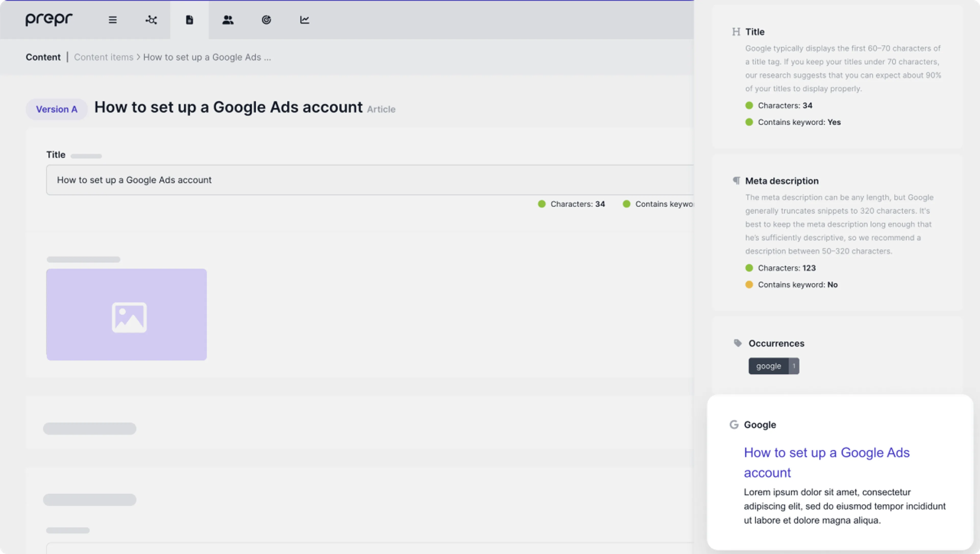Click the Lorem ipsum preview description
The height and width of the screenshot is (554, 980).
[x=844, y=506]
